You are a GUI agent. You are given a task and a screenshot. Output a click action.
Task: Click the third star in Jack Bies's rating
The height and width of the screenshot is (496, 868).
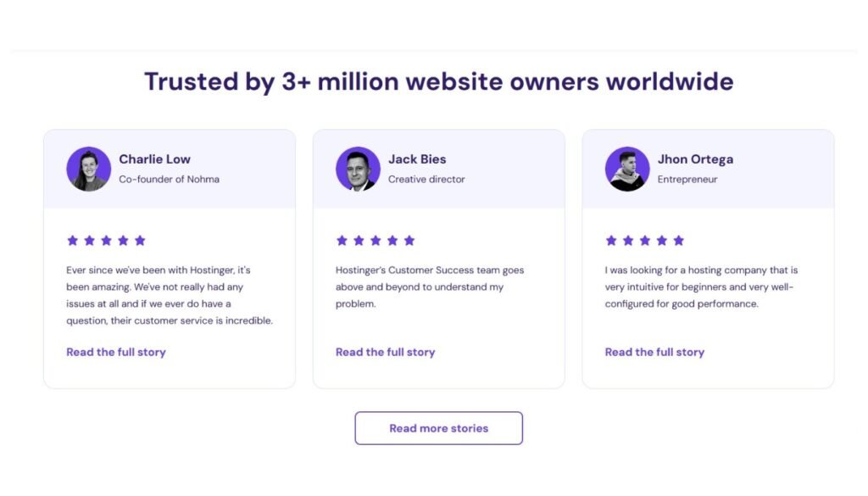coord(376,241)
